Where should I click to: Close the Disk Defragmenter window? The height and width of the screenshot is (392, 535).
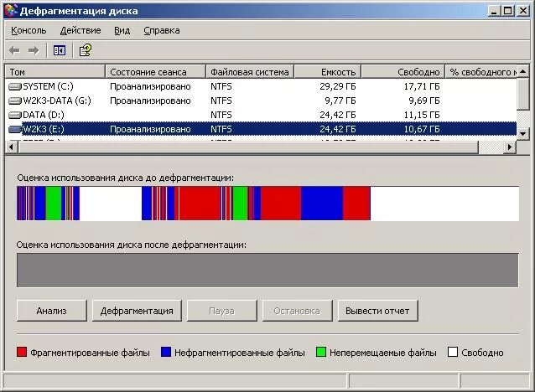[x=522, y=11]
